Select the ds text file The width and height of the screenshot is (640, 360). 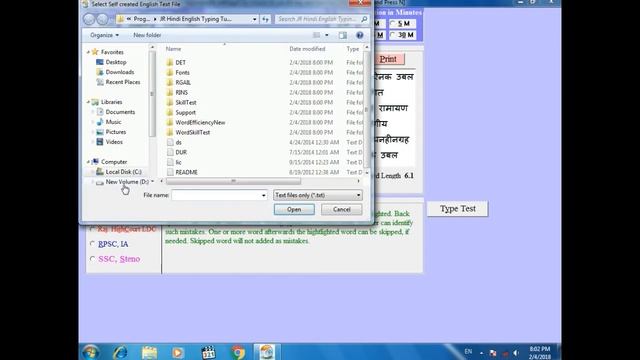[x=178, y=142]
